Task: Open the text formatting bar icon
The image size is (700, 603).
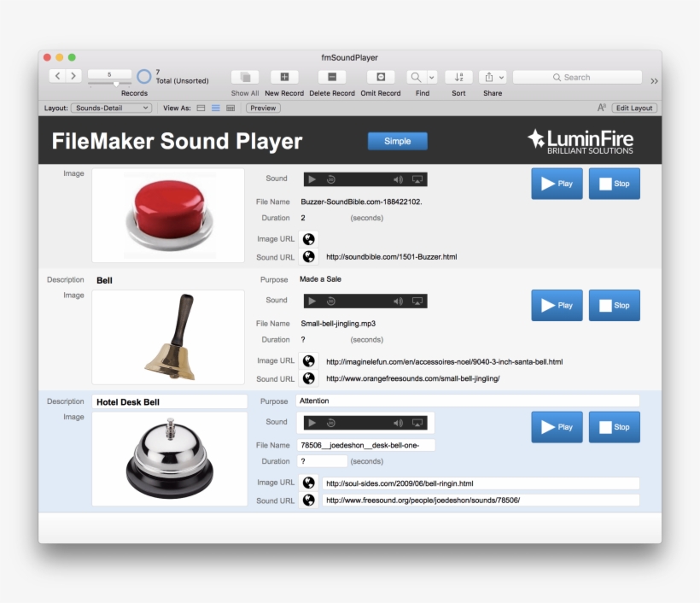Action: [601, 108]
